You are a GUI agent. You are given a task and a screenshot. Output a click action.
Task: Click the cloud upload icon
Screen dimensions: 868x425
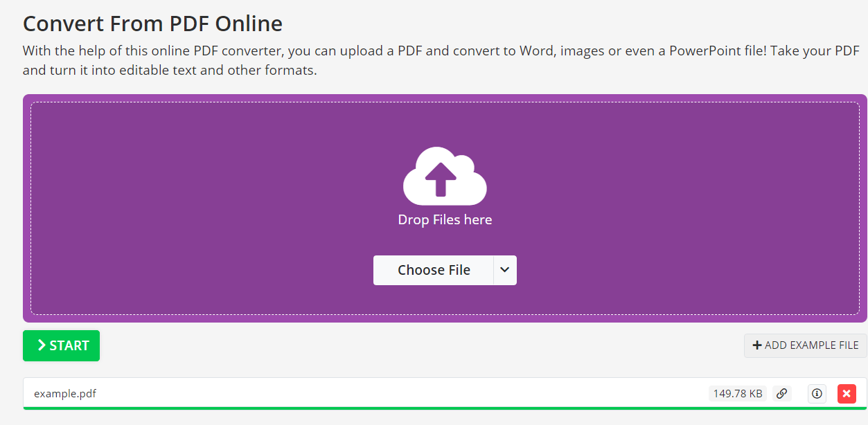click(445, 176)
